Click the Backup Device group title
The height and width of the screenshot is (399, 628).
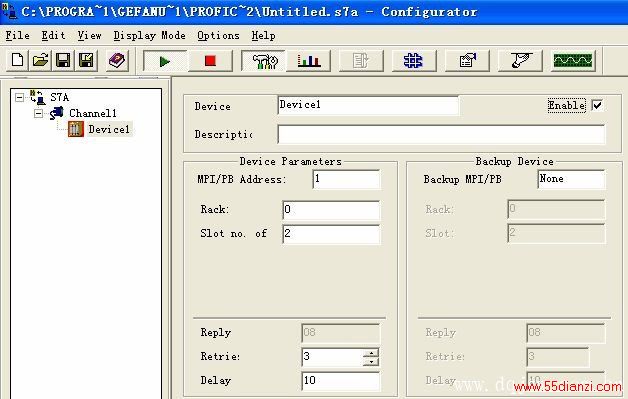click(x=514, y=161)
